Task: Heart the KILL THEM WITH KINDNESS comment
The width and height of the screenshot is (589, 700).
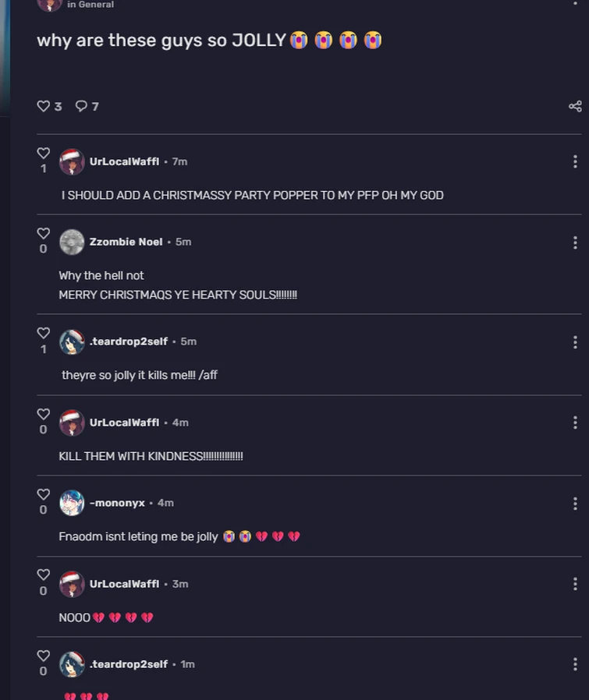Action: [44, 414]
